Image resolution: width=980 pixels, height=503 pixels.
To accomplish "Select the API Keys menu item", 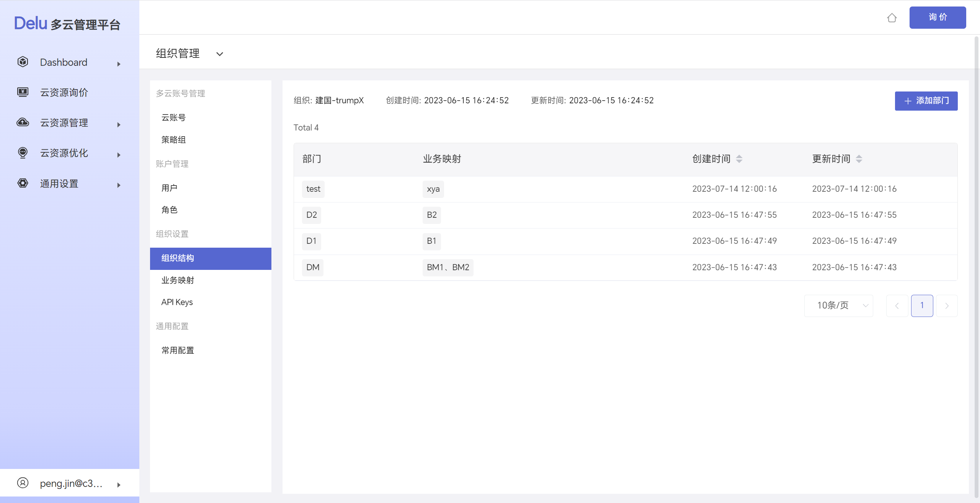I will [177, 302].
